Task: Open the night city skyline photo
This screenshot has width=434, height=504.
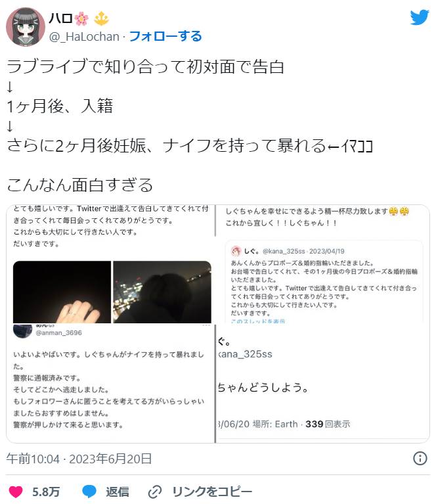Action: click(x=162, y=292)
